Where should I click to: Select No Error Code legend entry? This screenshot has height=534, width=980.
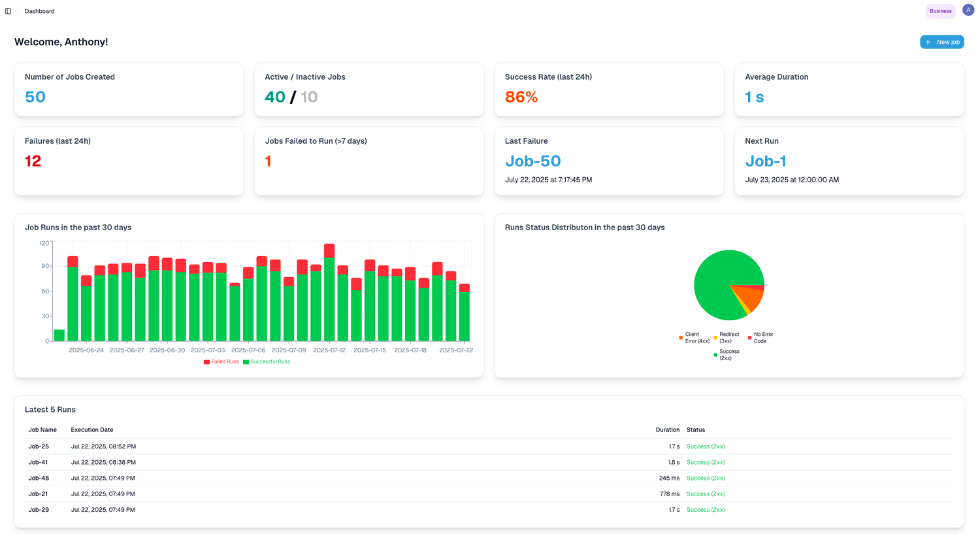coord(761,338)
